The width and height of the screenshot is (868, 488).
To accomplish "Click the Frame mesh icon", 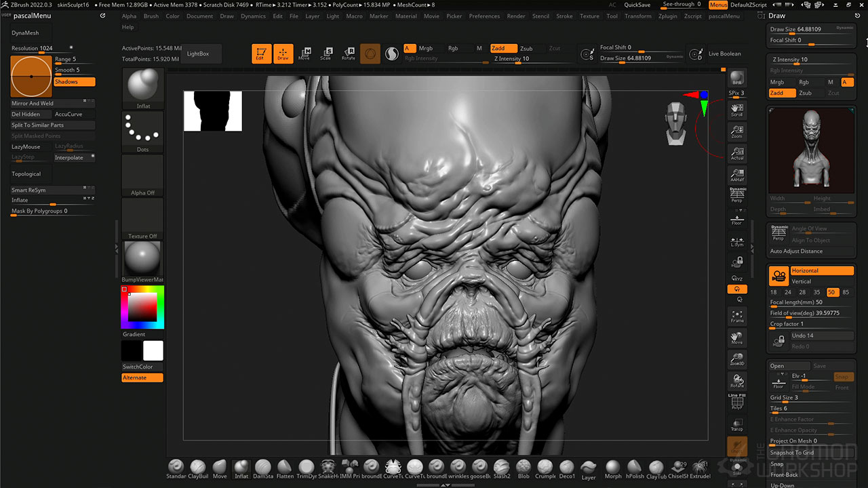I will (x=737, y=316).
